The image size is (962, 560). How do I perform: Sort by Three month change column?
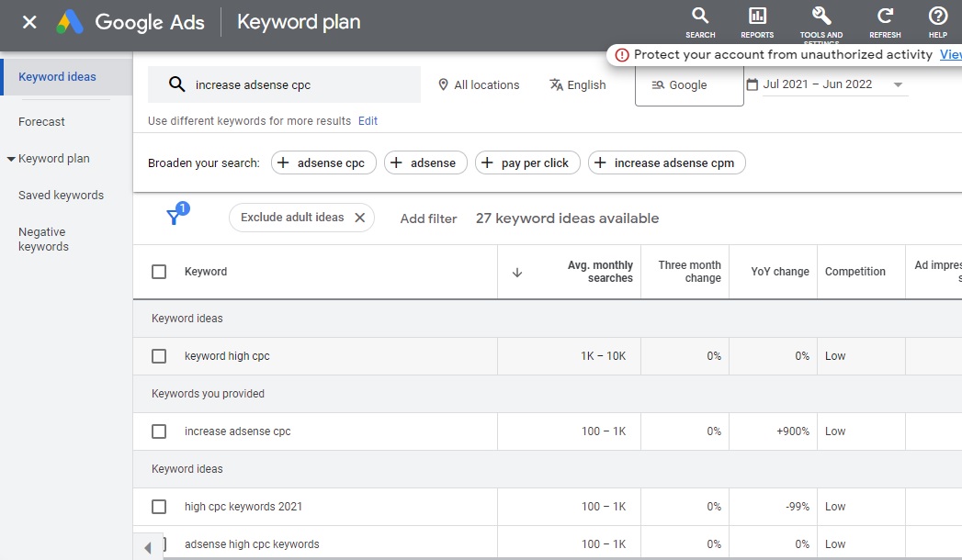(x=690, y=272)
